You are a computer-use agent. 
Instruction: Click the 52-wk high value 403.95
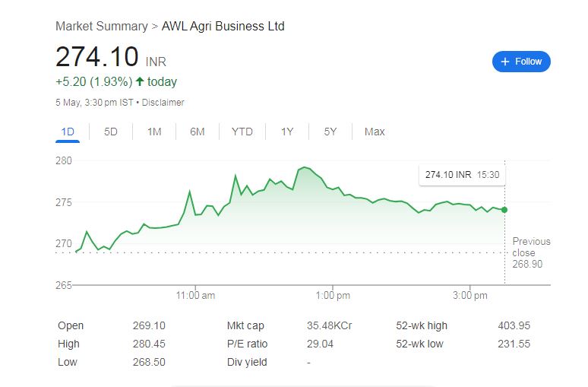click(514, 325)
